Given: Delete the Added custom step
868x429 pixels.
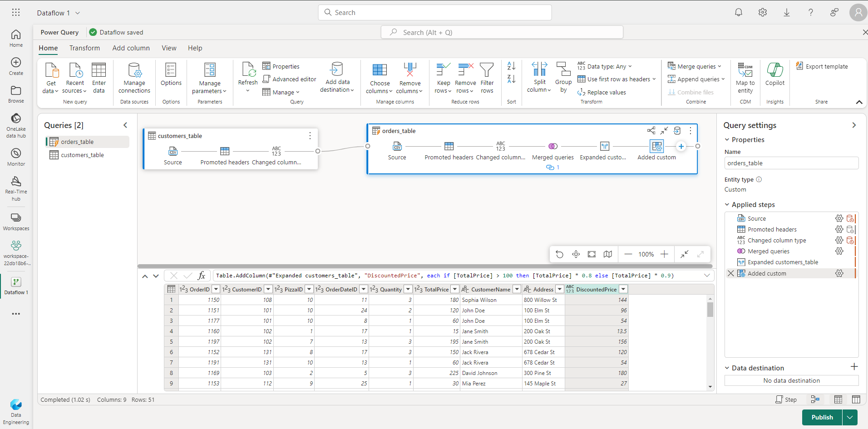Looking at the screenshot, I should (731, 273).
